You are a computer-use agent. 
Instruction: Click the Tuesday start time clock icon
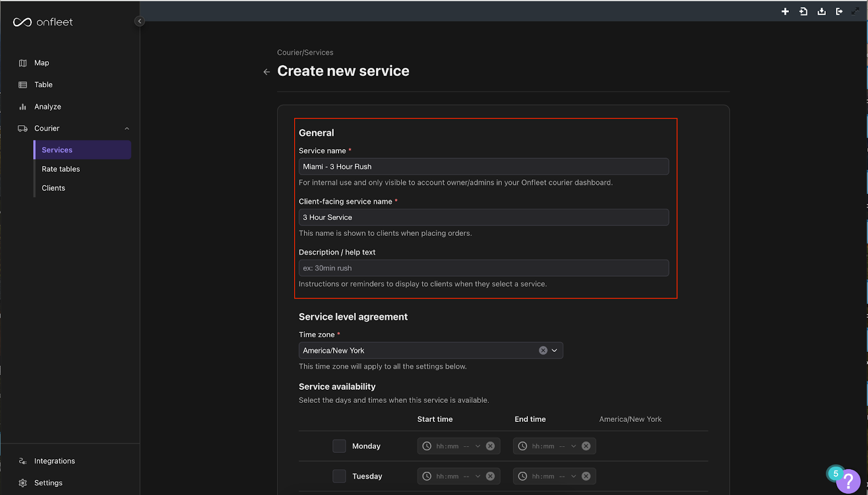coord(427,476)
